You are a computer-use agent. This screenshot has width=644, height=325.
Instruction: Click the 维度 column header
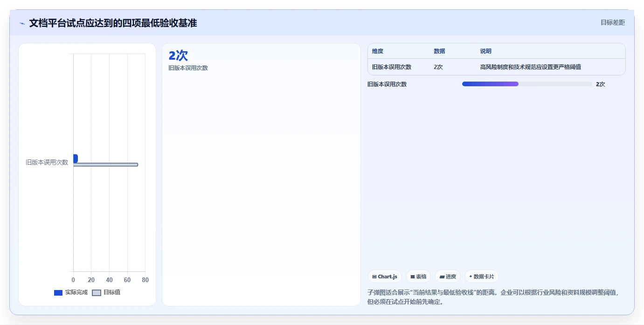(378, 51)
